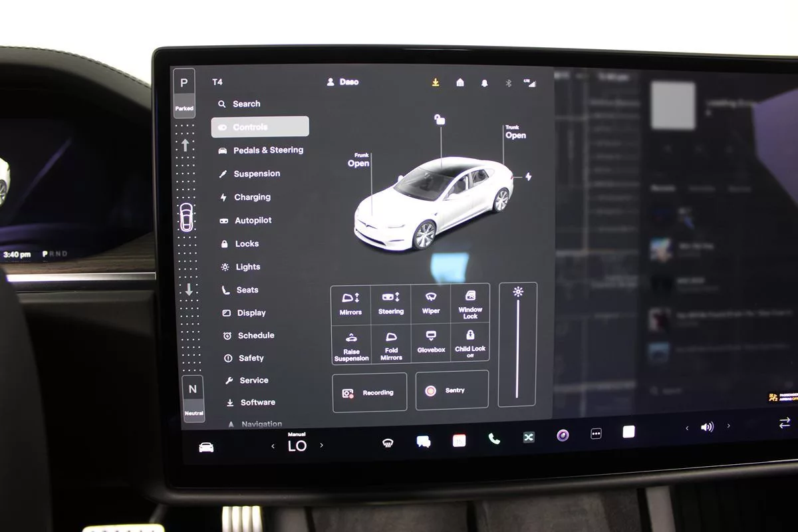The height and width of the screenshot is (532, 798).
Task: Increase temperature with right chevron
Action: (x=322, y=446)
